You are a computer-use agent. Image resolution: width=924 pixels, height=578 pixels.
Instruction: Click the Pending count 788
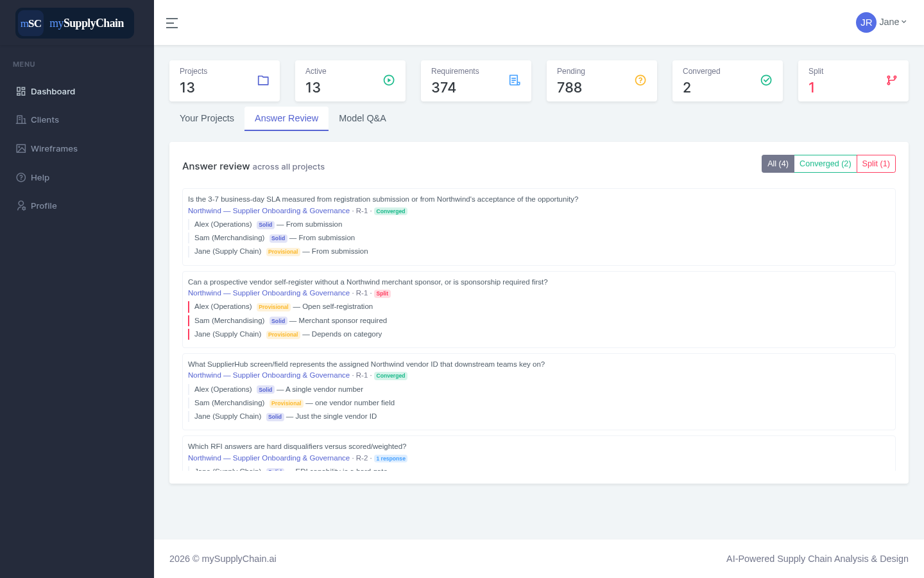point(569,87)
